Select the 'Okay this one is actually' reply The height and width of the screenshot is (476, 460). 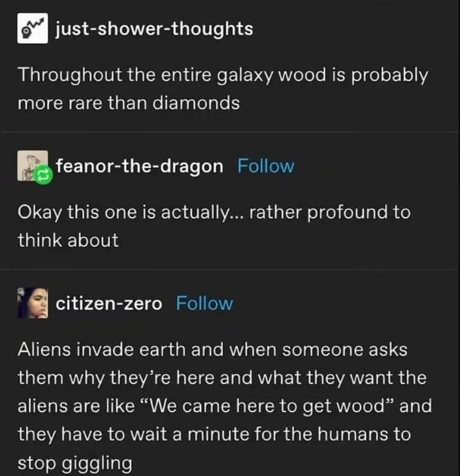215,226
